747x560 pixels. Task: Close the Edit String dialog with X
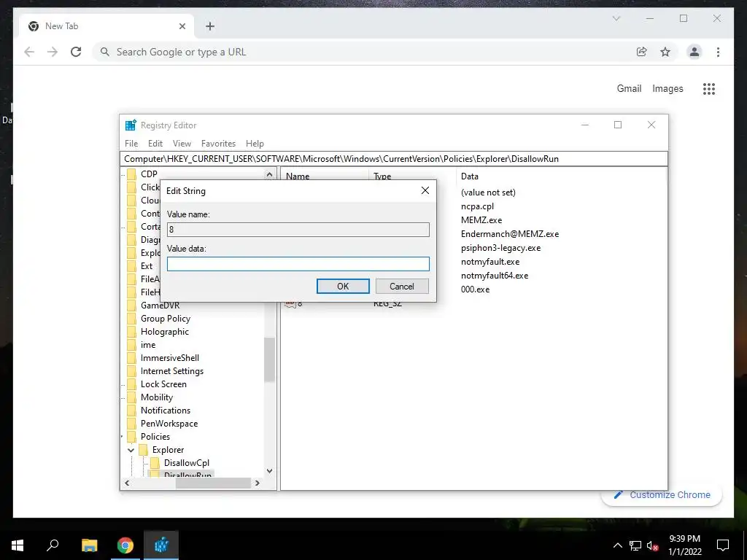point(425,190)
